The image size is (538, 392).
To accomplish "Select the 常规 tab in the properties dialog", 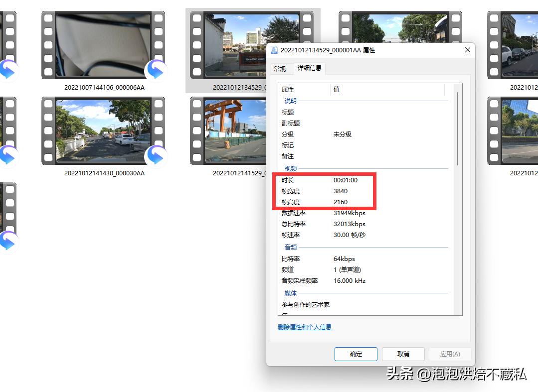I will pyautogui.click(x=281, y=69).
